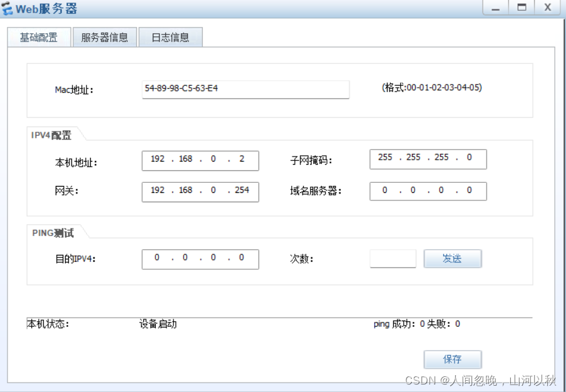Screen dimensions: 566x392
Task: Maximize the Web服务器 window
Action: (x=522, y=8)
